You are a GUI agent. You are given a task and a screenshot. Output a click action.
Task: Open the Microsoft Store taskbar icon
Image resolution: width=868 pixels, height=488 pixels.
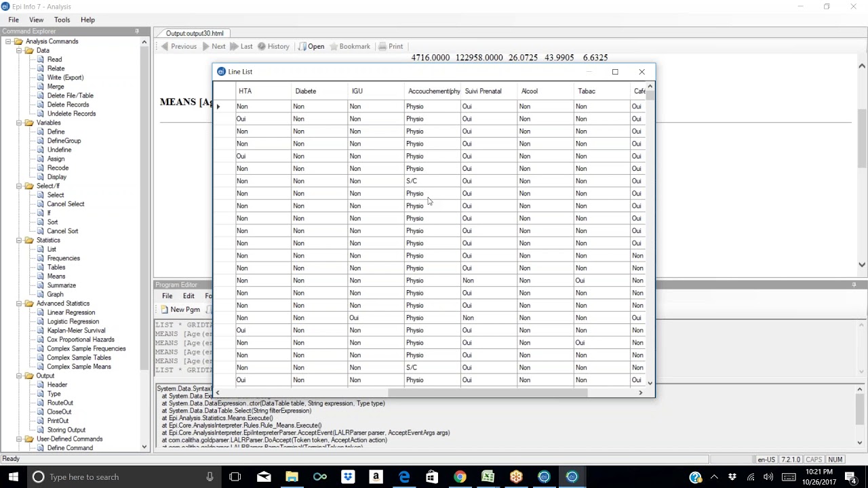(x=432, y=477)
